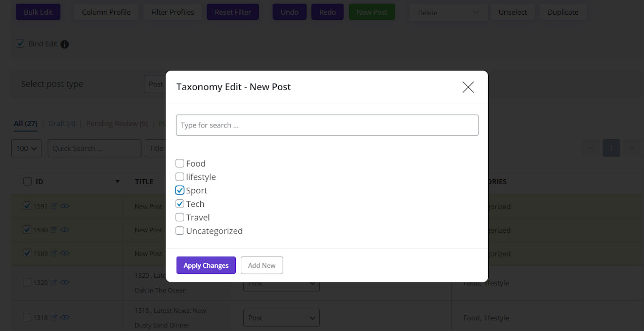This screenshot has width=644, height=331.
Task: Switch to Draft (4) status tab
Action: coord(62,123)
